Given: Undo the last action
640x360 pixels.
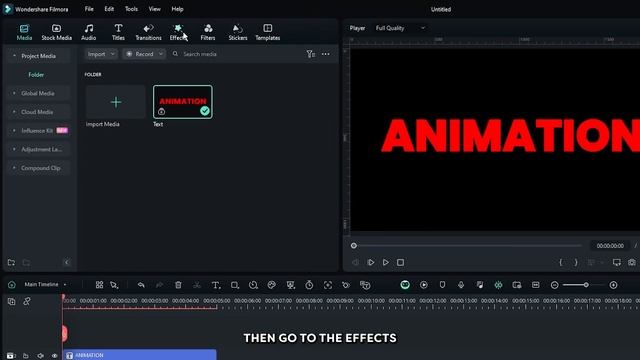Looking at the screenshot, I should click(141, 285).
